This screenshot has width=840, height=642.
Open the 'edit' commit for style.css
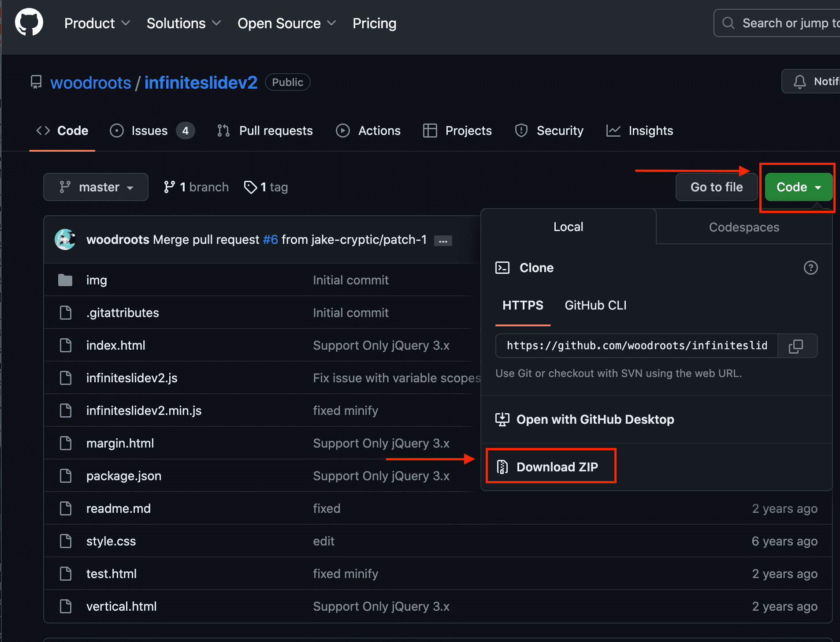click(323, 541)
